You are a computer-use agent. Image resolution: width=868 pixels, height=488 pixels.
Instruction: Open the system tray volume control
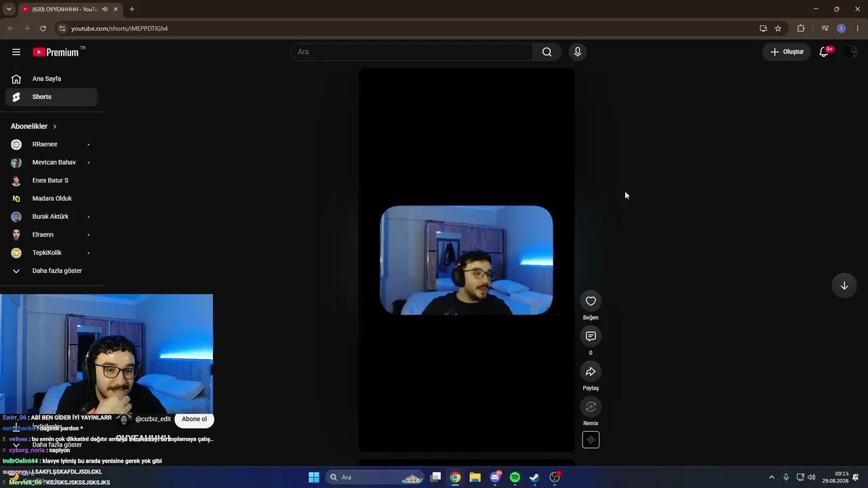(x=812, y=477)
